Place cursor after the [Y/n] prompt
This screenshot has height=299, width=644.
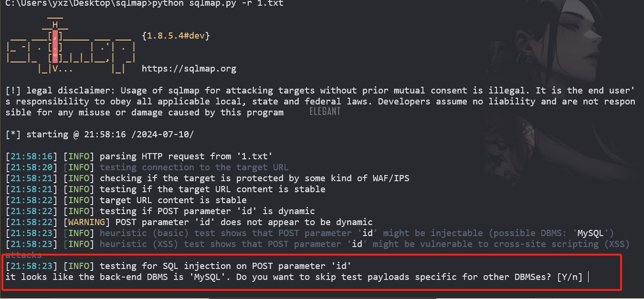pos(589,277)
